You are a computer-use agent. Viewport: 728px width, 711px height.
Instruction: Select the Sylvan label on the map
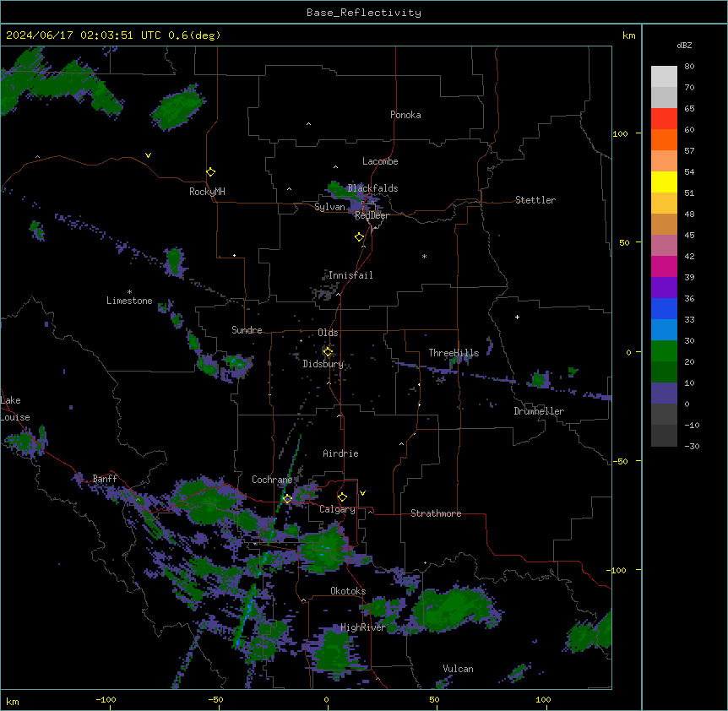coord(329,207)
